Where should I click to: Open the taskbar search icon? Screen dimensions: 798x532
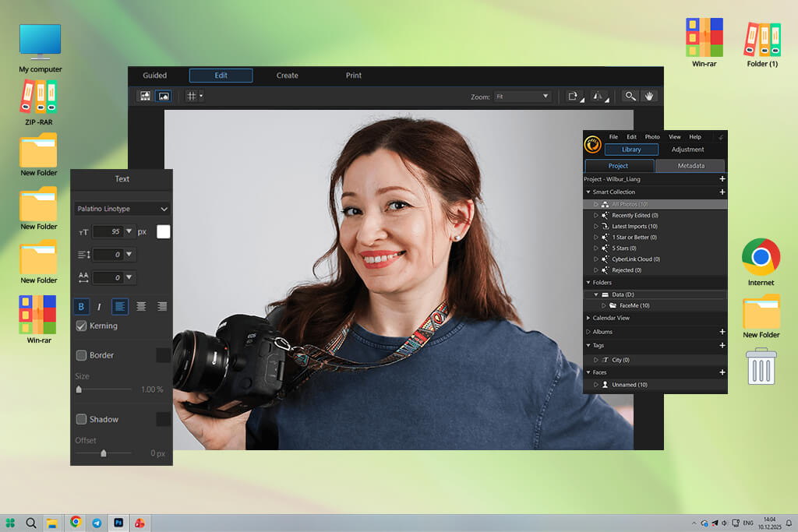(x=30, y=523)
